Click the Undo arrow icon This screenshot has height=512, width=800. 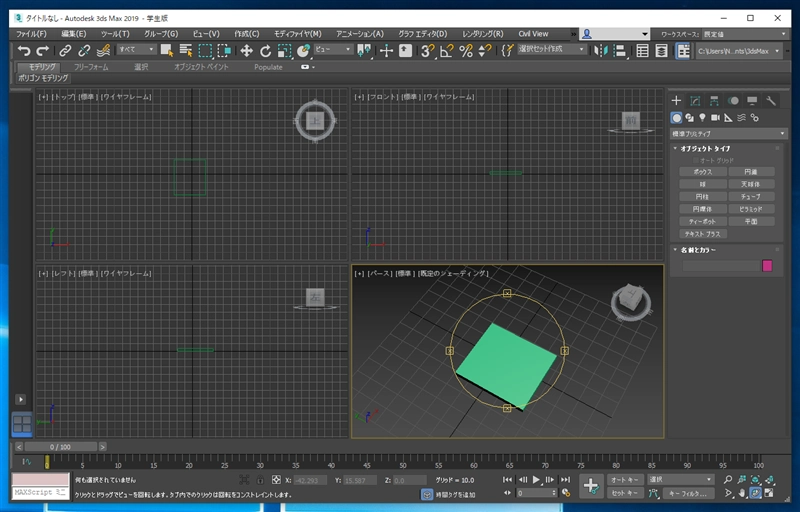pos(23,50)
